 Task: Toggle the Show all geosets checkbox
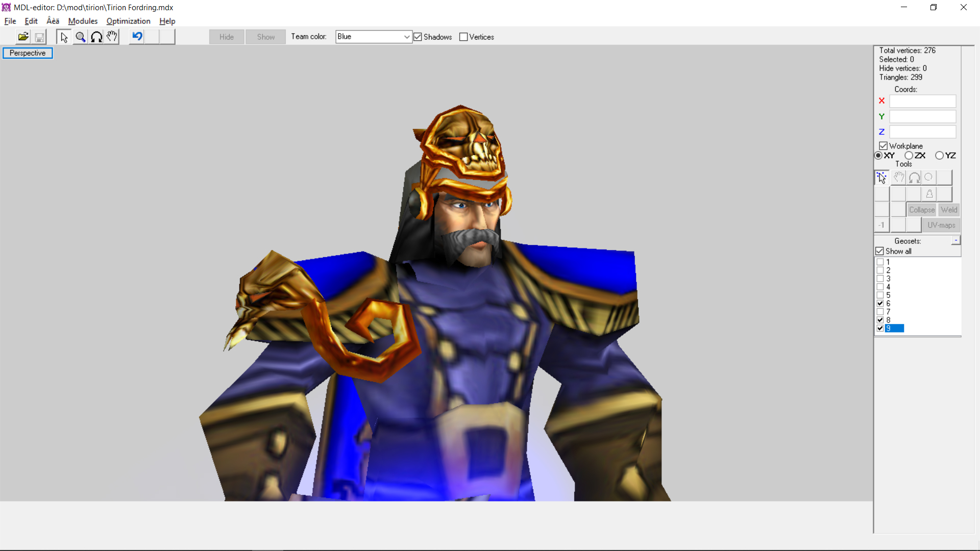tap(879, 251)
